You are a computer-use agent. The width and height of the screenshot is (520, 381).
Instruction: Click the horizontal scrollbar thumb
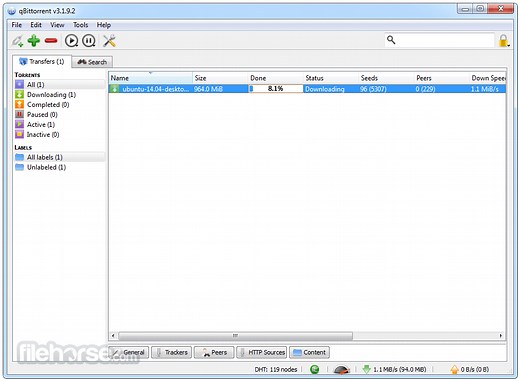click(x=235, y=335)
